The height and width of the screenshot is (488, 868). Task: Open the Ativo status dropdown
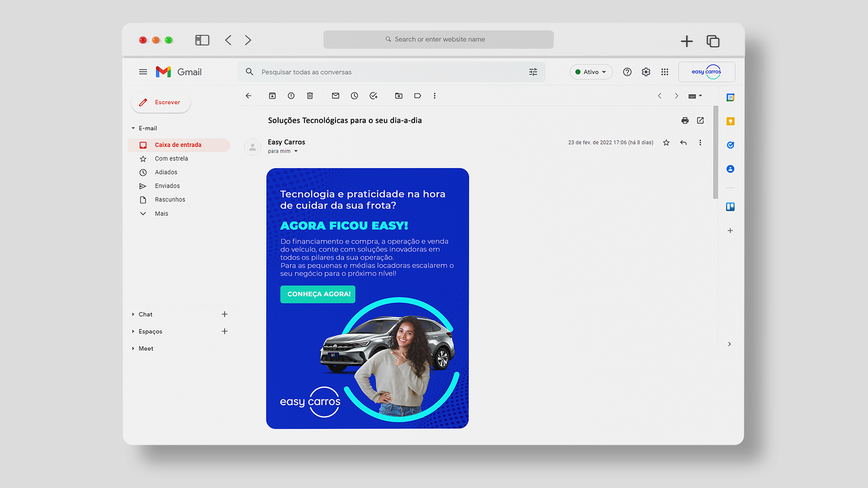tap(591, 72)
